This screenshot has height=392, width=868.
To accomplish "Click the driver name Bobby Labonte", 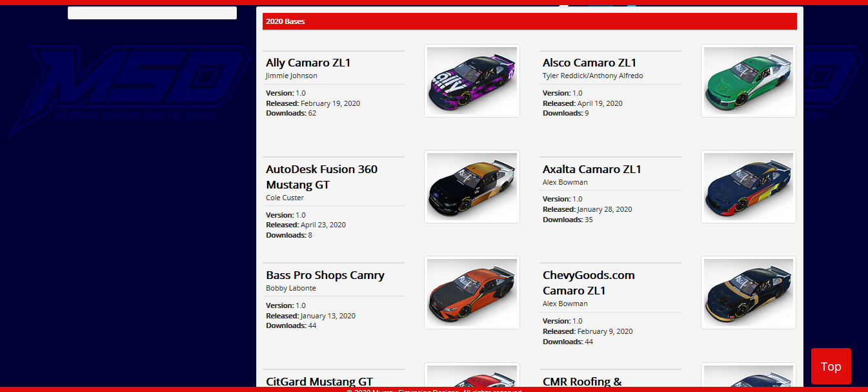I will pos(291,288).
